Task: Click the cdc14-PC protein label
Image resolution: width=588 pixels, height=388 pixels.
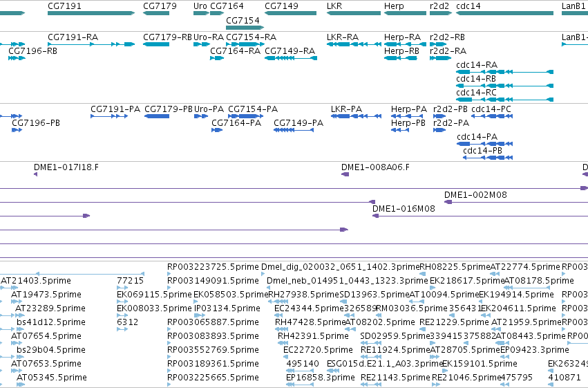Action: coord(491,109)
